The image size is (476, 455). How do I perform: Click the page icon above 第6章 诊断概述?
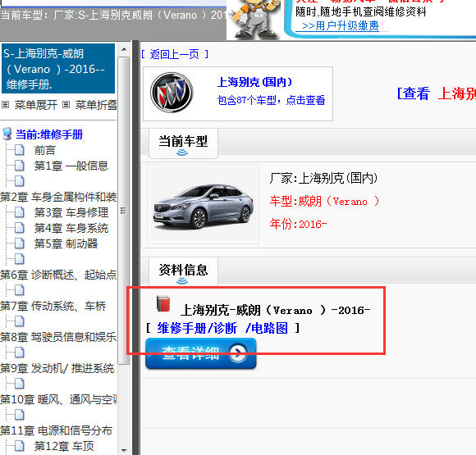[x=20, y=259]
